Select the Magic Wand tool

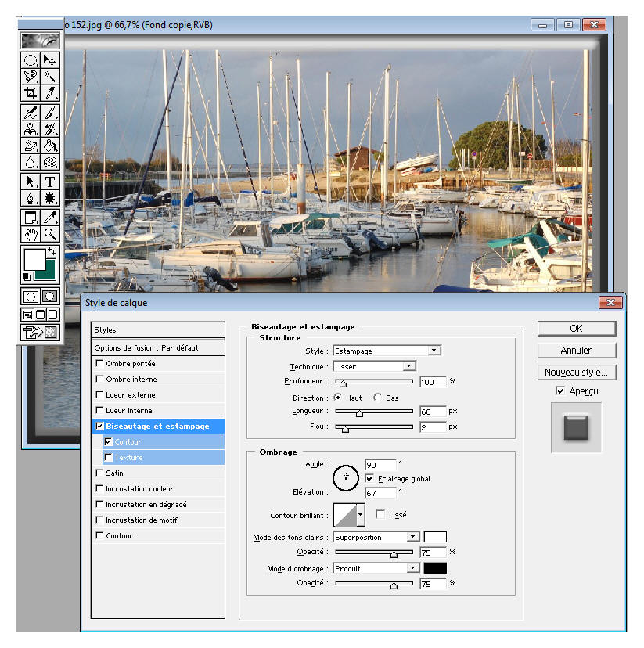[x=50, y=77]
